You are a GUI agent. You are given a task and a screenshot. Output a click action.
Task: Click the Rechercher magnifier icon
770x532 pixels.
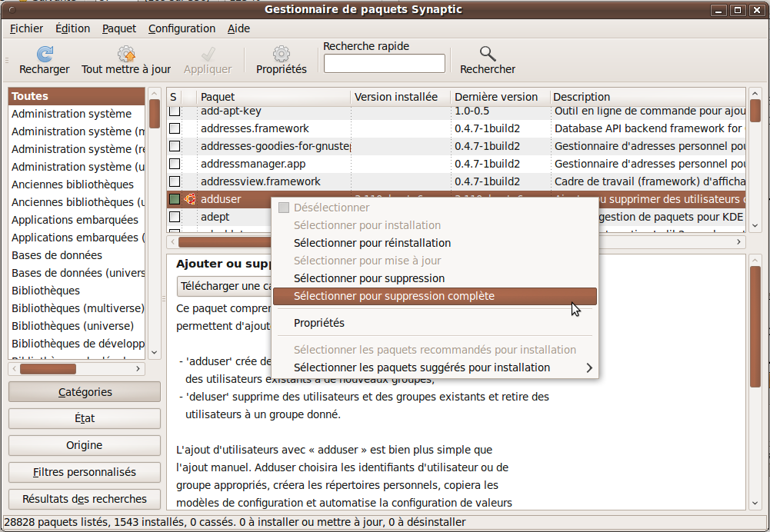pos(488,54)
